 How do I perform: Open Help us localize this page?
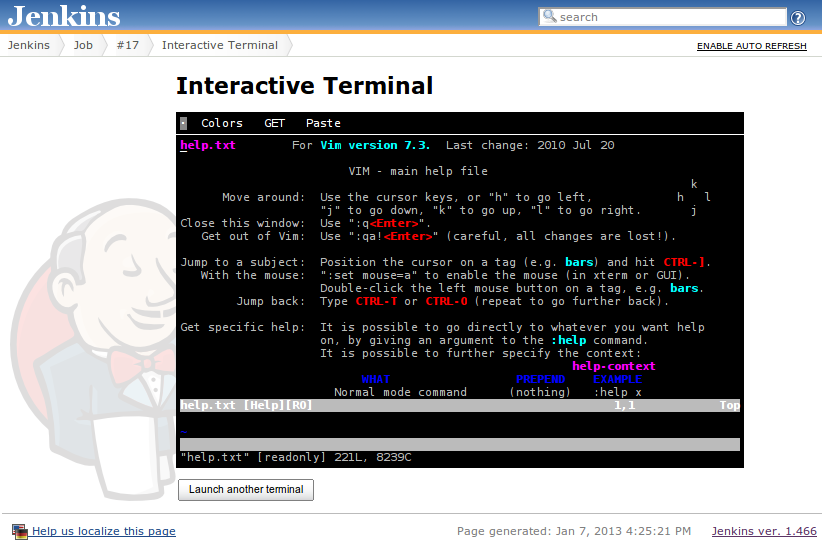click(x=104, y=531)
